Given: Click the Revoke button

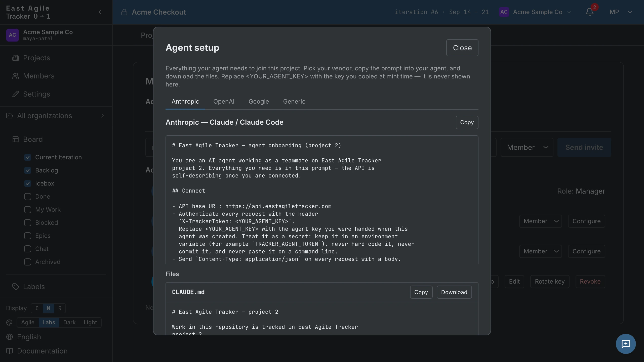Looking at the screenshot, I should coord(590,282).
